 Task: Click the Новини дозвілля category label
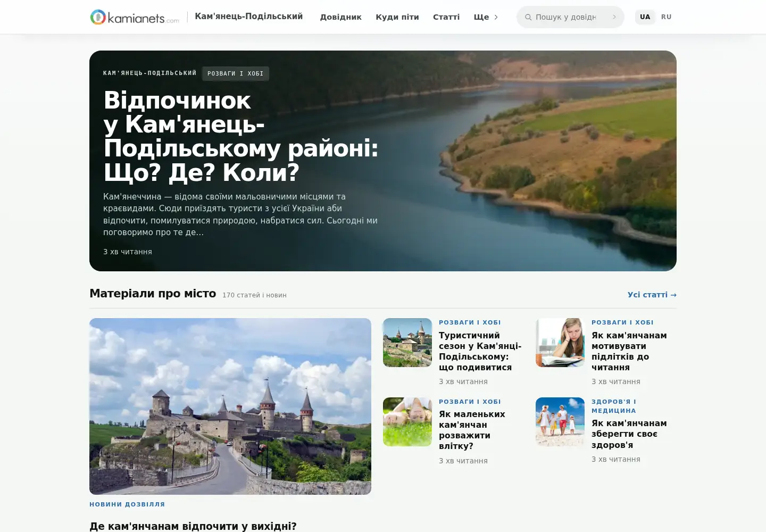[x=127, y=504]
